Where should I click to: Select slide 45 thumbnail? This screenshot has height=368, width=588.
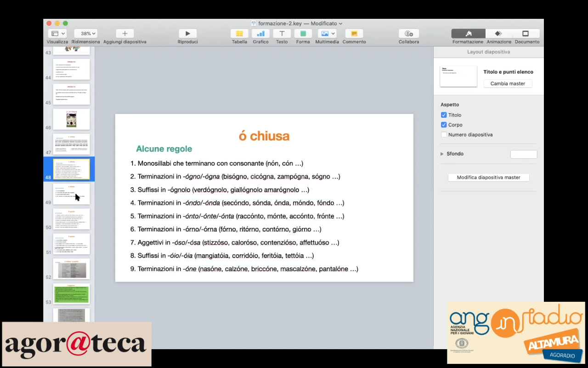(x=71, y=94)
